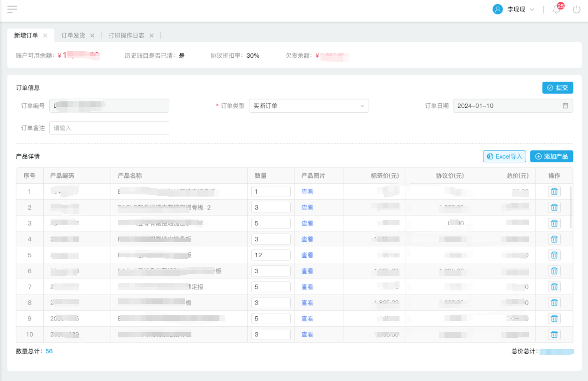Click the product table vertical scrollbar
The image size is (588, 381).
click(571, 207)
